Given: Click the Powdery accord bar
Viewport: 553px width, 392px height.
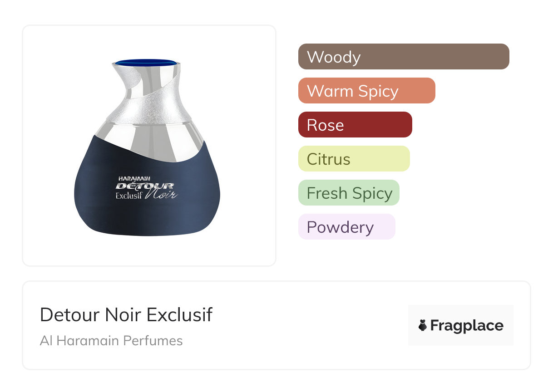Looking at the screenshot, I should [346, 227].
